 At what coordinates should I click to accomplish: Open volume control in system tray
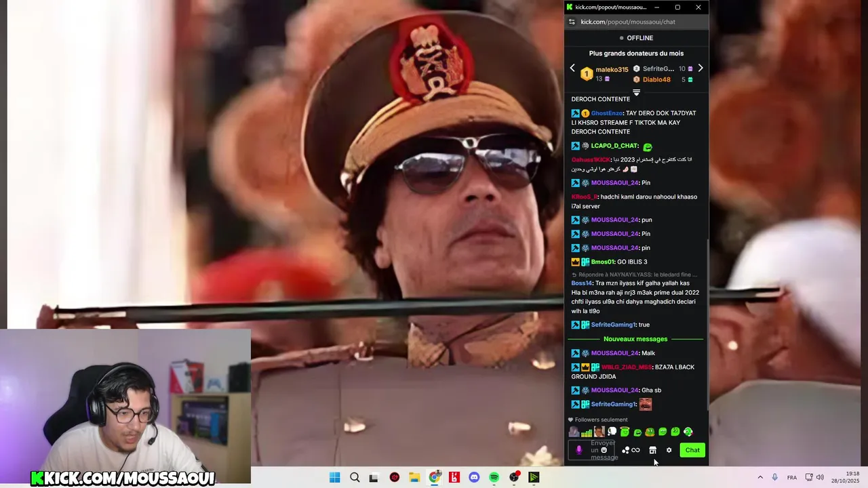(821, 477)
